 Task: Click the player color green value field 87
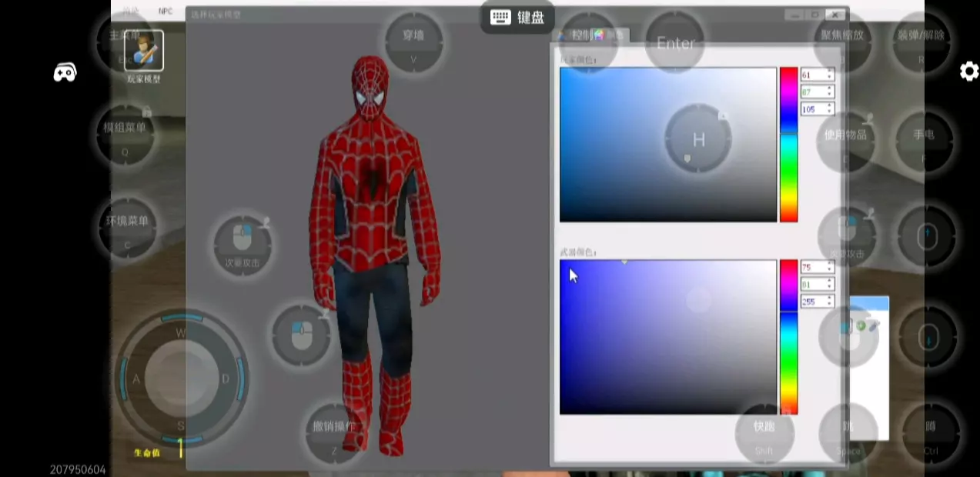(x=817, y=92)
